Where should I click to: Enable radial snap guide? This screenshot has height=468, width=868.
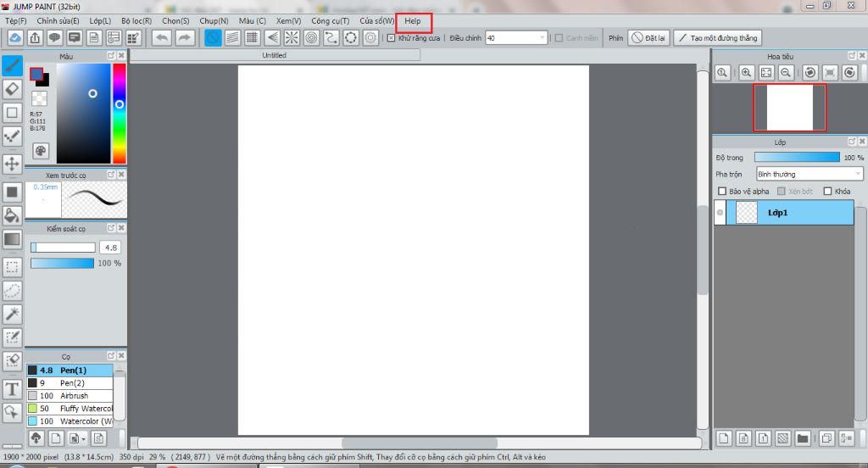292,37
